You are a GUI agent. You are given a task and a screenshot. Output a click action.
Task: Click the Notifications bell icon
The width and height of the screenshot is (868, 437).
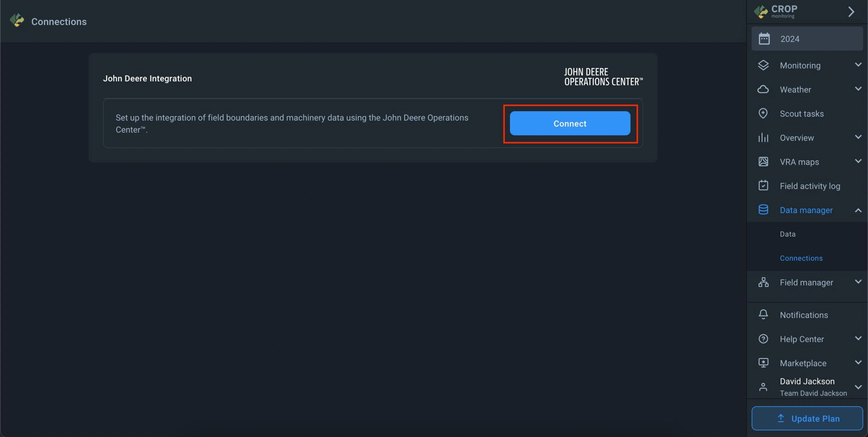click(763, 315)
